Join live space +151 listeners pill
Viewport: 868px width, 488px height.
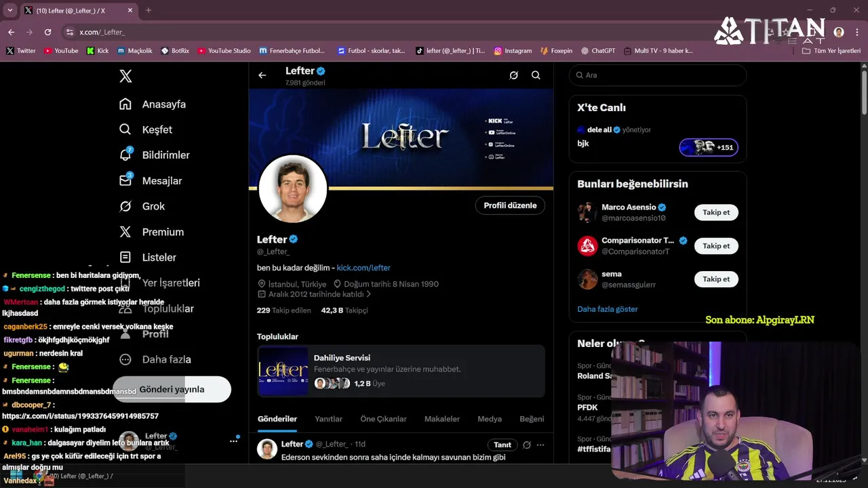click(709, 147)
